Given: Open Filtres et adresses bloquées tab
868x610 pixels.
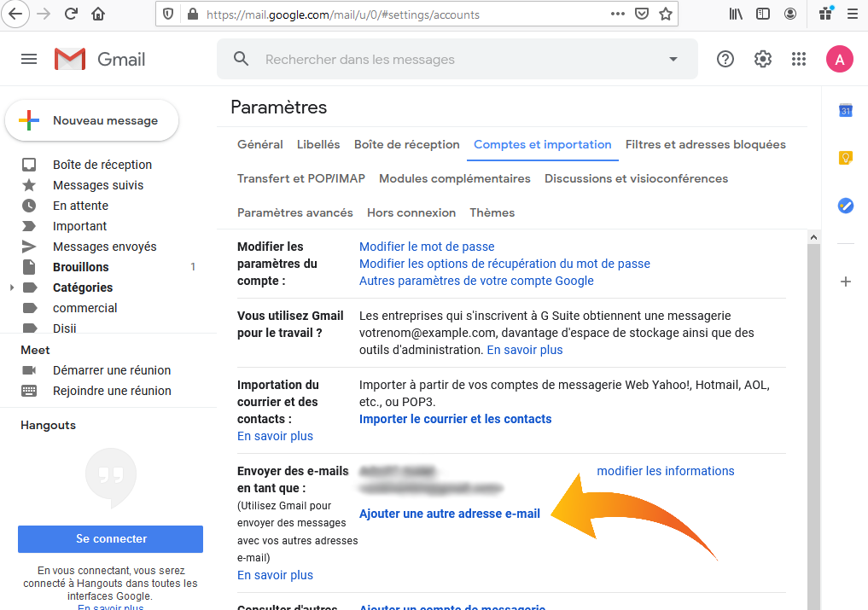Looking at the screenshot, I should pyautogui.click(x=706, y=144).
